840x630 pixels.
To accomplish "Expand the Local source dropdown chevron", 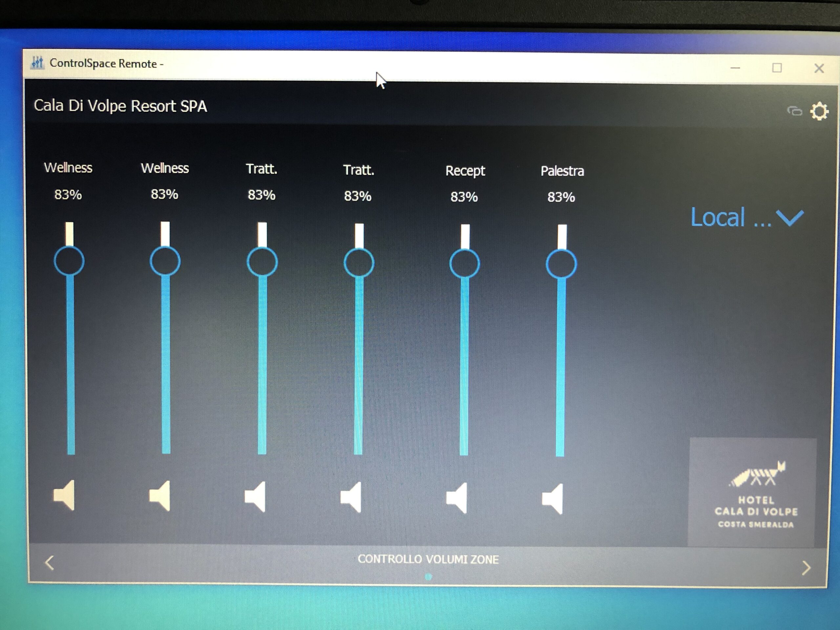I will (790, 218).
